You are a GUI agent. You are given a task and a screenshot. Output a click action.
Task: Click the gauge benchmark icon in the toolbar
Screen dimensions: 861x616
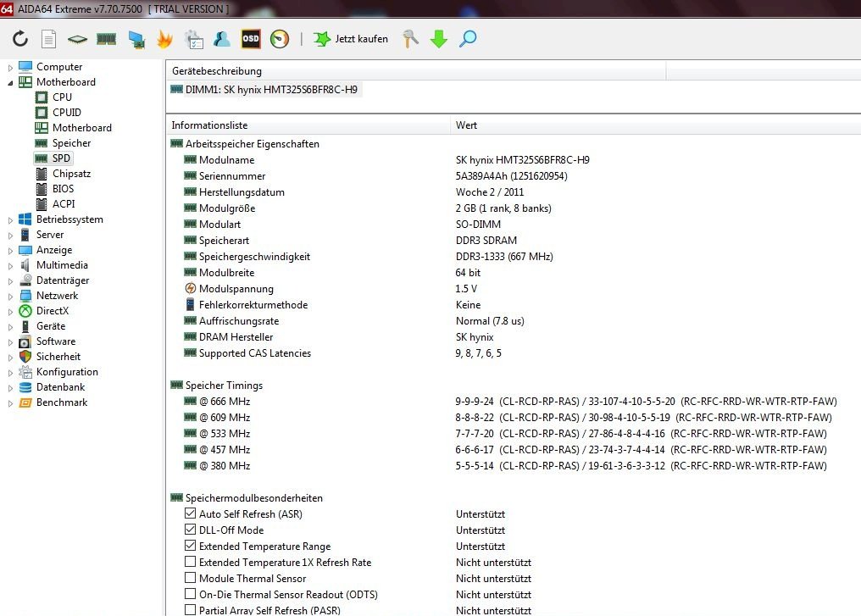[x=280, y=39]
